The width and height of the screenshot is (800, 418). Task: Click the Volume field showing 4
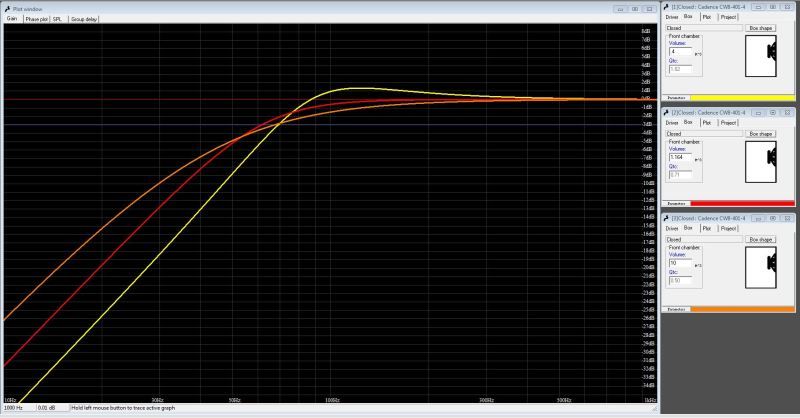coord(680,51)
